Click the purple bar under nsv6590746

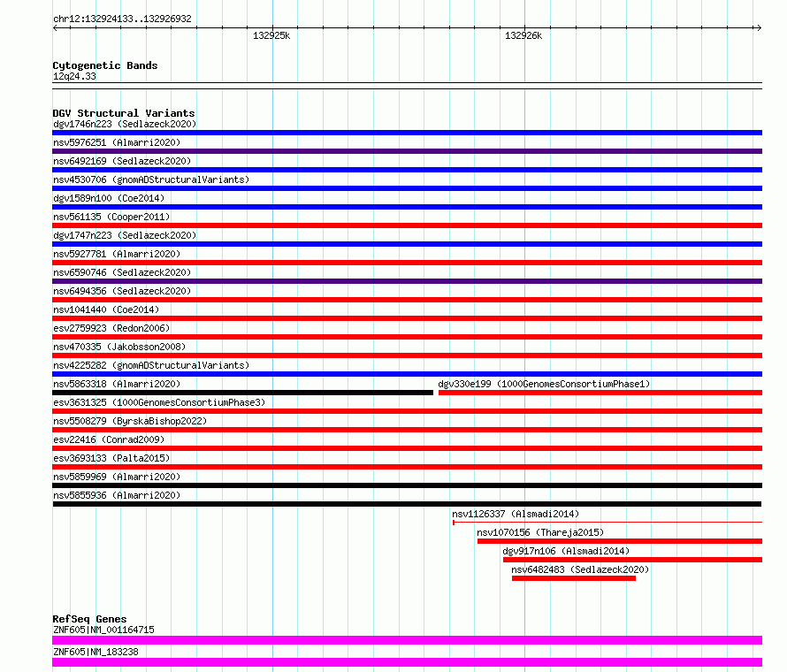[x=407, y=281]
